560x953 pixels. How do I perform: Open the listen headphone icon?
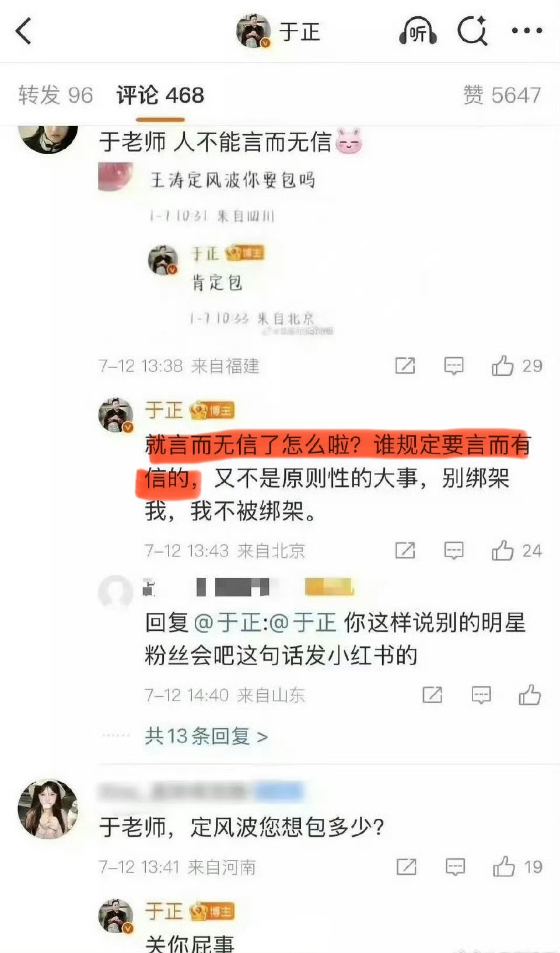point(418,31)
